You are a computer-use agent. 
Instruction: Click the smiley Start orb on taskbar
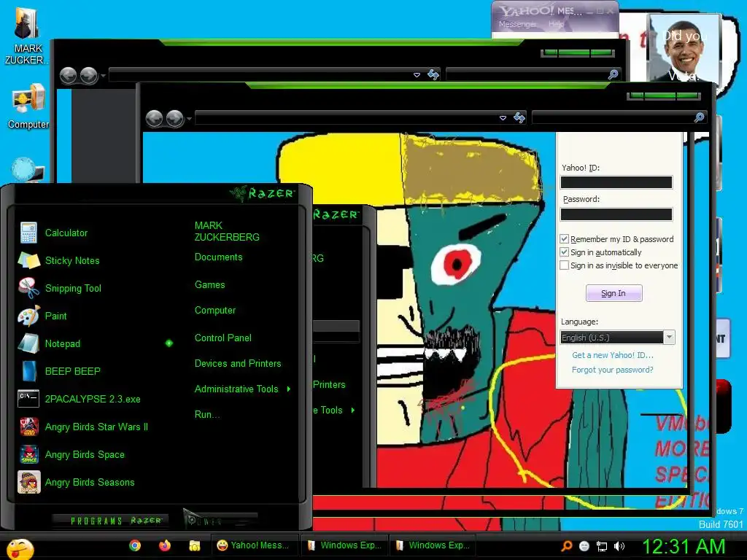point(20,548)
